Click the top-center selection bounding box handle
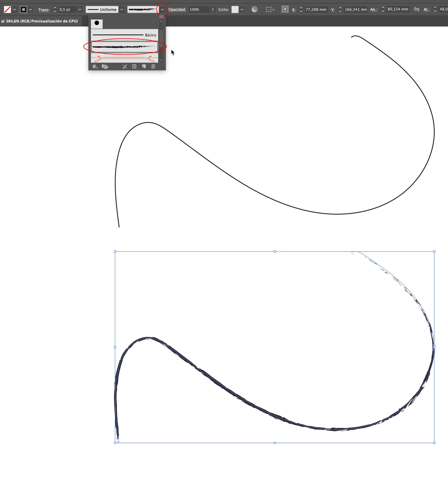The width and height of the screenshot is (448, 480). click(x=275, y=252)
